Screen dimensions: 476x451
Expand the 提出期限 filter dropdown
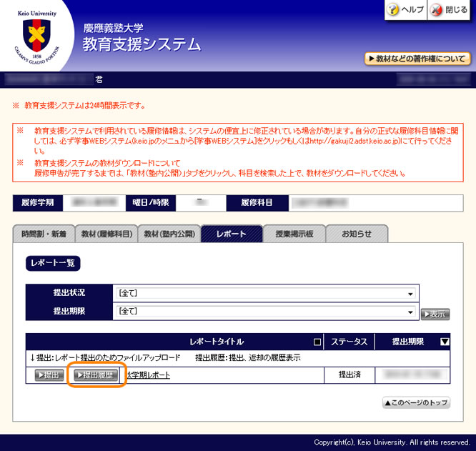(x=265, y=311)
